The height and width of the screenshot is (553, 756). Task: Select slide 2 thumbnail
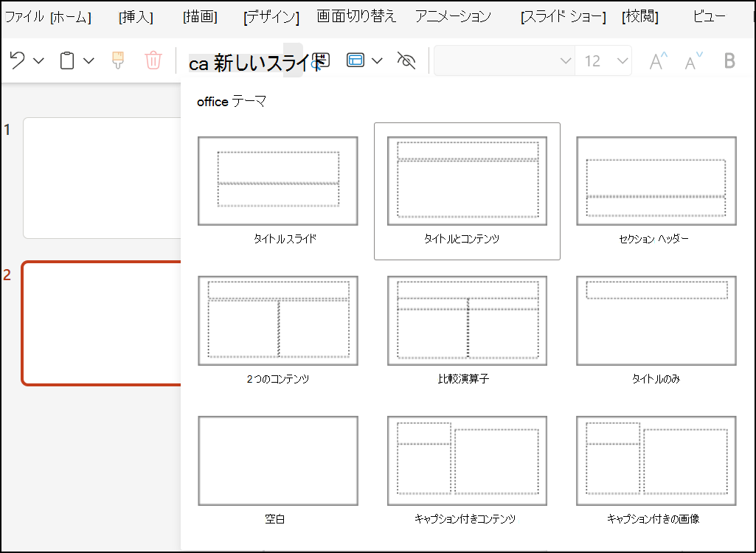[x=101, y=323]
